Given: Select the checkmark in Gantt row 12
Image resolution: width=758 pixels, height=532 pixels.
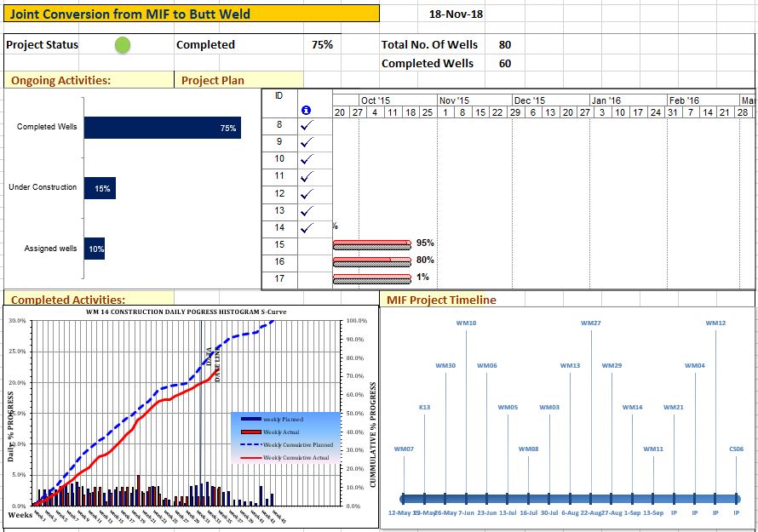Looking at the screenshot, I should 307,193.
